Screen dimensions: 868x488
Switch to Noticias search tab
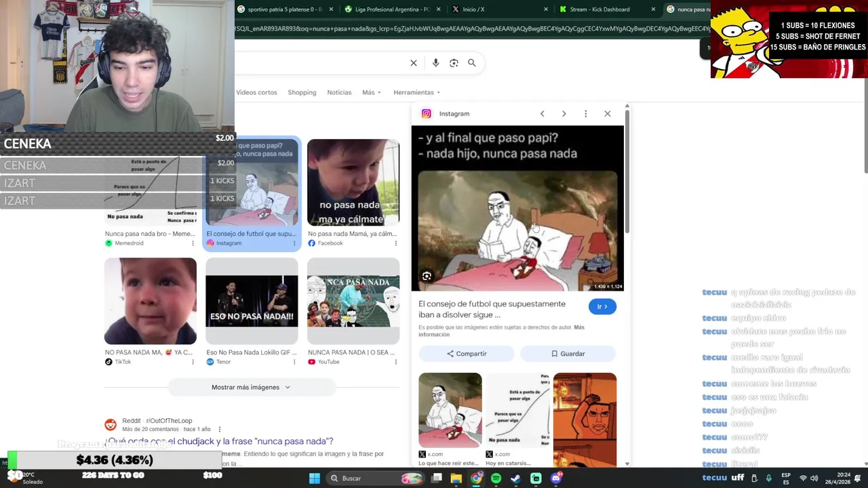[339, 92]
